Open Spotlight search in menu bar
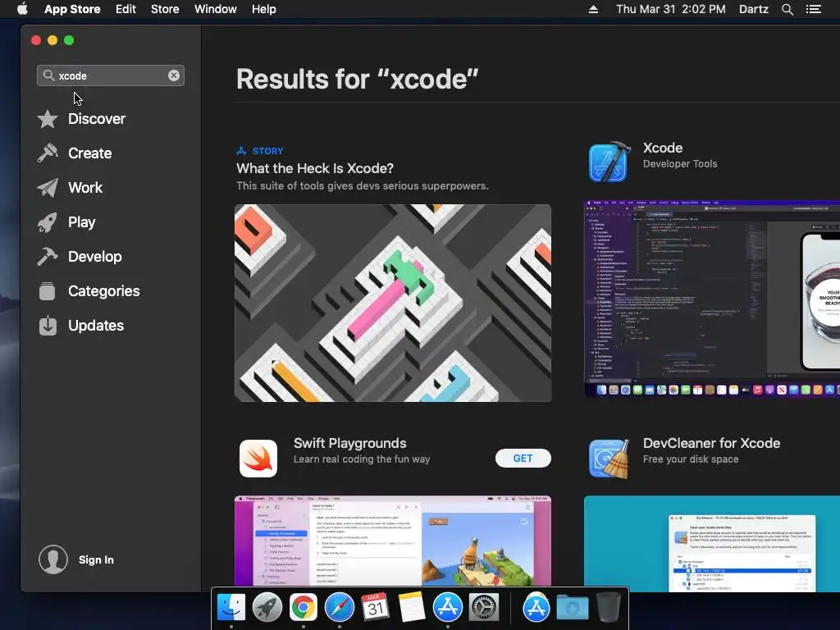Screen dimensions: 840x630 coord(787,9)
